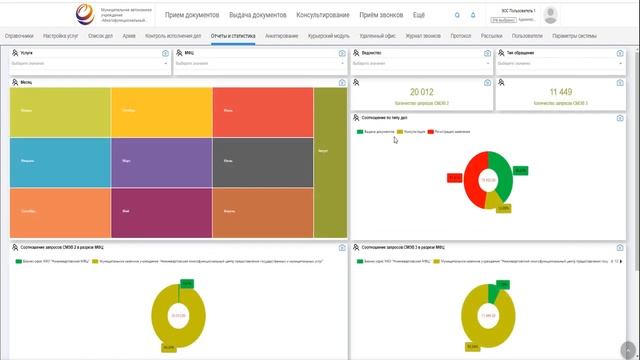Open the Выдача документов menu
Image resolution: width=640 pixels, height=360 pixels.
click(x=258, y=15)
